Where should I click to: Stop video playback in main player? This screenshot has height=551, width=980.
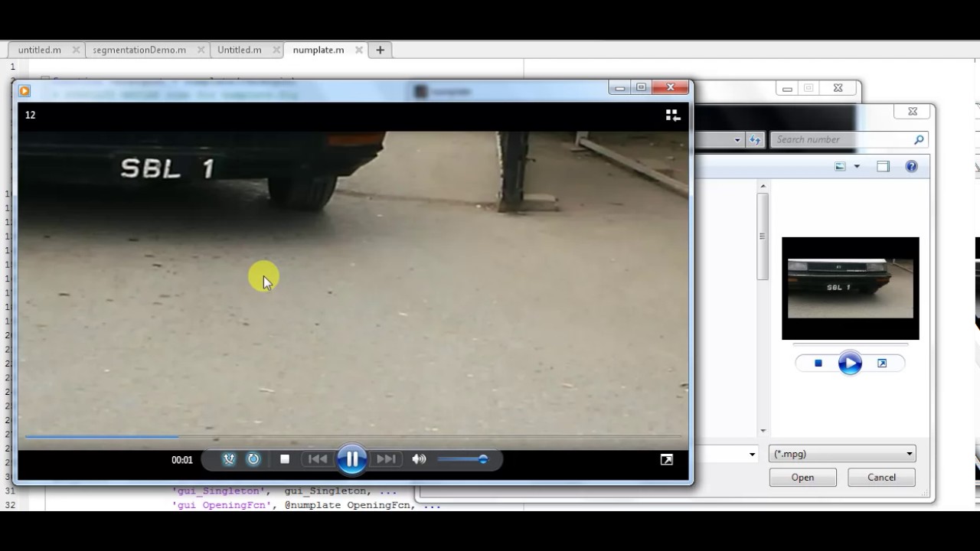point(285,459)
